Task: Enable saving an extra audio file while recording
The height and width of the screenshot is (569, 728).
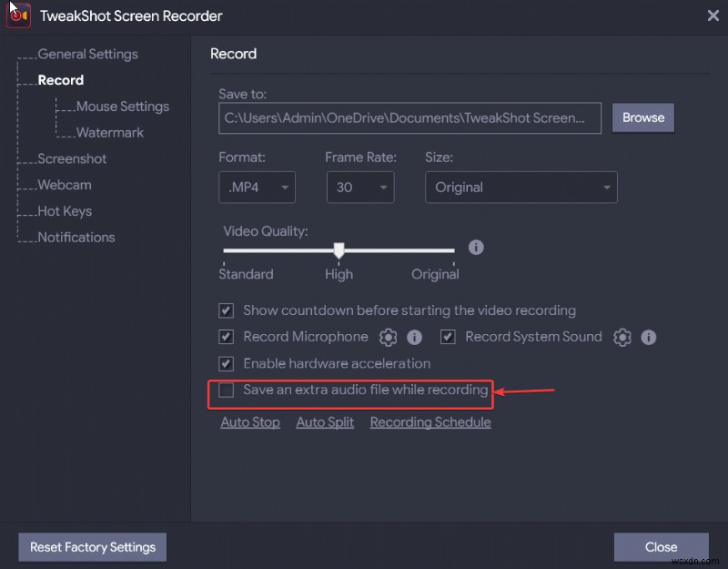Action: coord(226,389)
